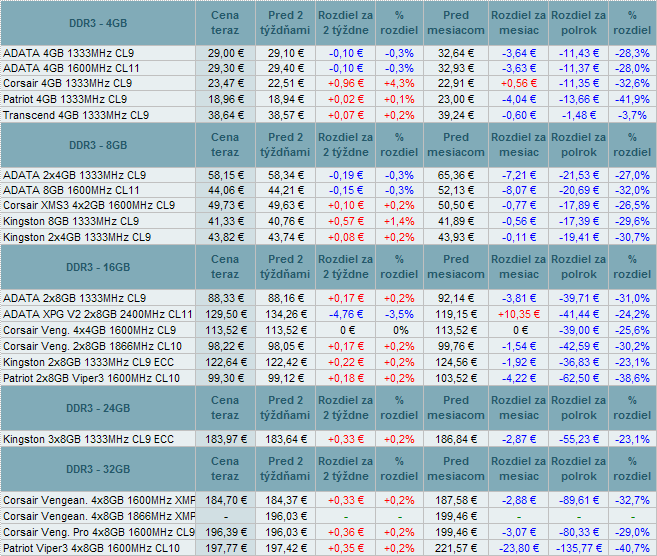The width and height of the screenshot is (657, 556).
Task: Click the 65,36 € month-ago price
Action: (456, 175)
